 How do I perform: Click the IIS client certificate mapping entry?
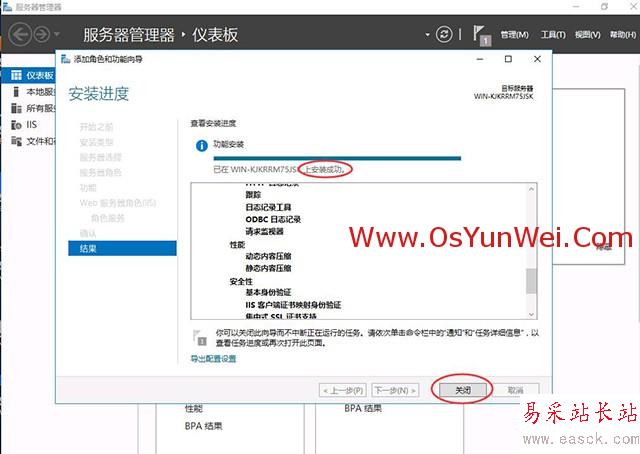coord(293,305)
